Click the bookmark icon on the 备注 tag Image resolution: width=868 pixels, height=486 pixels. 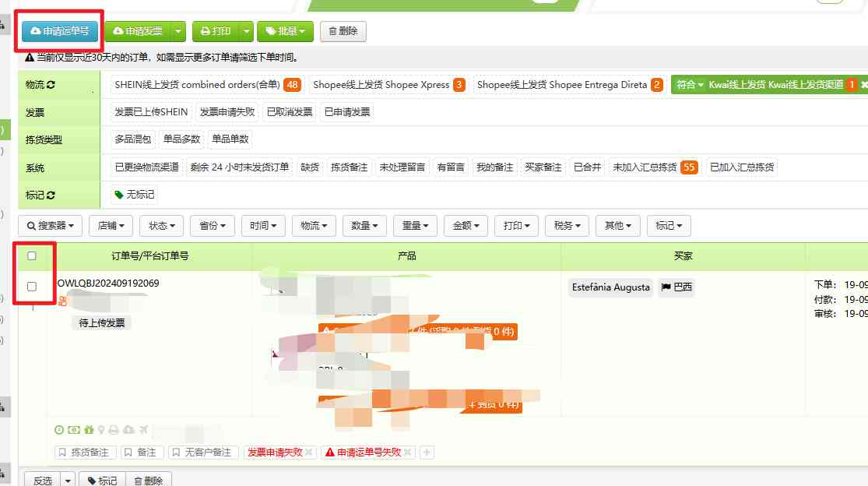[128, 452]
